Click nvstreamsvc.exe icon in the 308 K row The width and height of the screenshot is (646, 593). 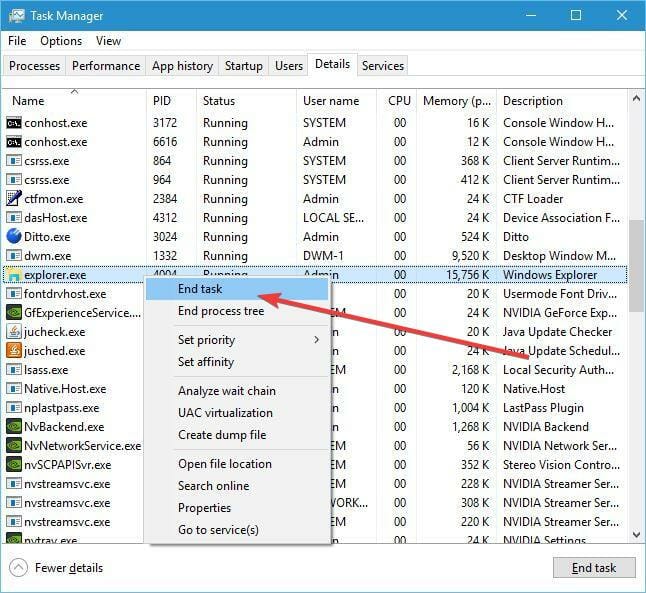pyautogui.click(x=14, y=502)
